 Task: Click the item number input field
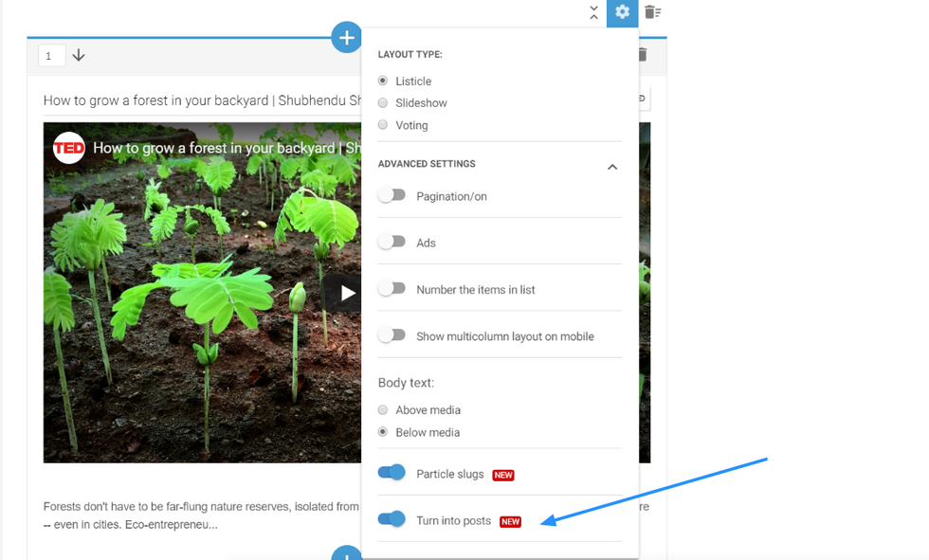coord(51,56)
